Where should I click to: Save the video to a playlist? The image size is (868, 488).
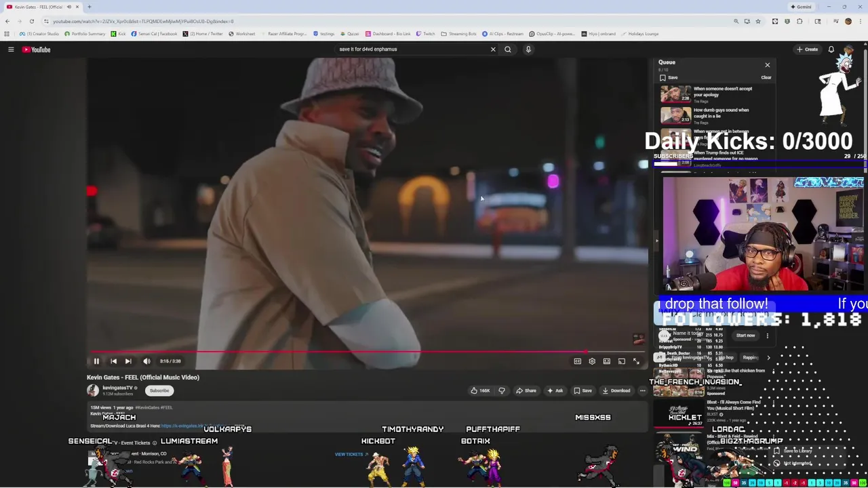[x=583, y=390]
